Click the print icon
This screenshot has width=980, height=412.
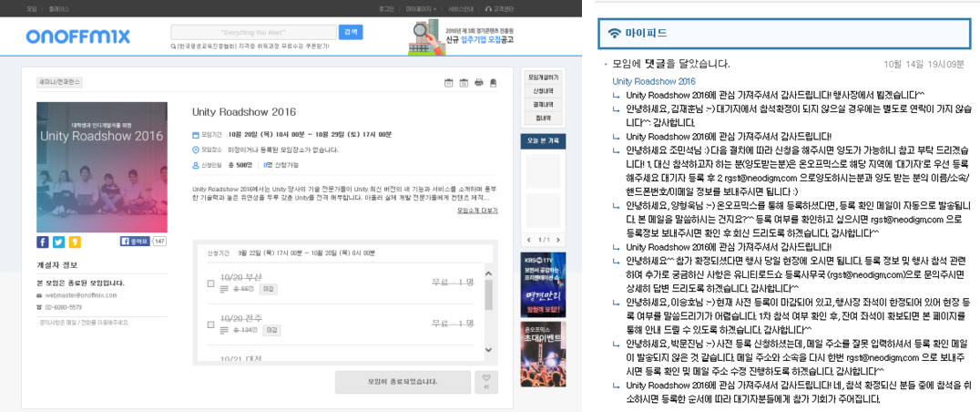[478, 83]
